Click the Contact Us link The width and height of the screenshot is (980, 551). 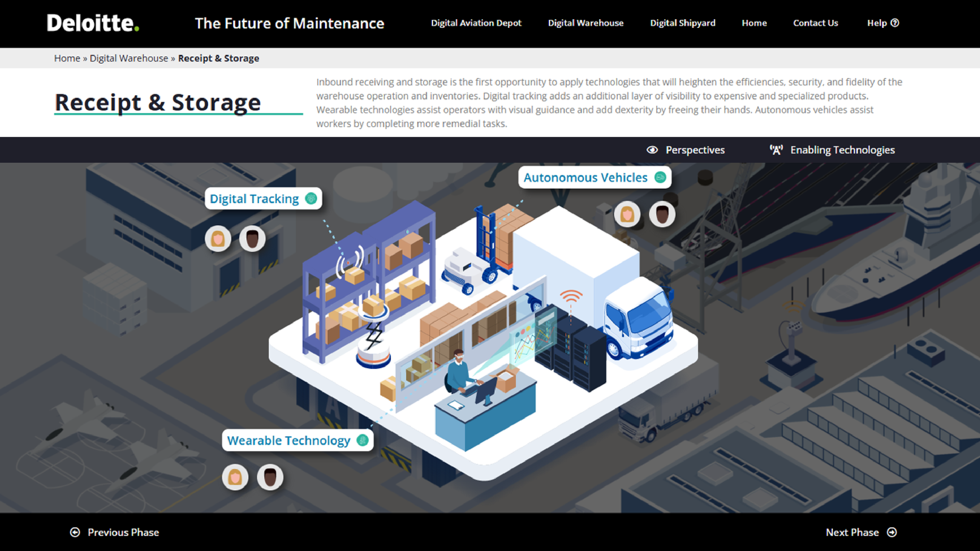click(x=815, y=23)
